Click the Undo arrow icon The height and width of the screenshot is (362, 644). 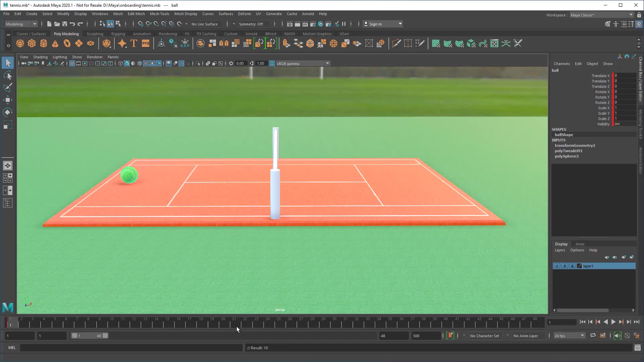72,24
